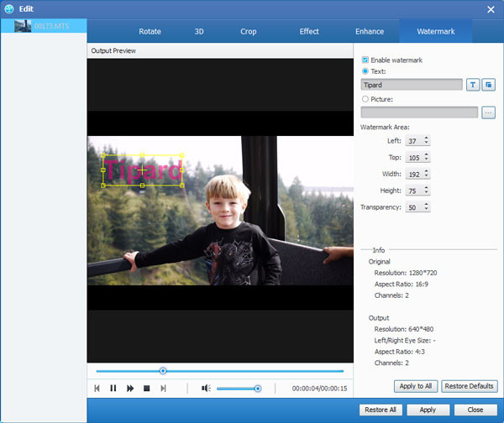Stop the video playback

coord(146,389)
